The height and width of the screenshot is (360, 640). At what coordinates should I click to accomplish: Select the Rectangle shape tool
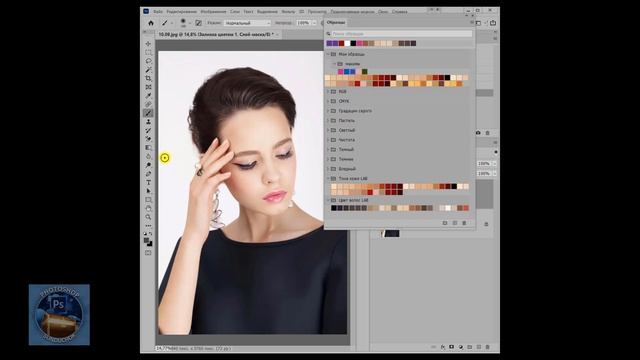tap(148, 200)
